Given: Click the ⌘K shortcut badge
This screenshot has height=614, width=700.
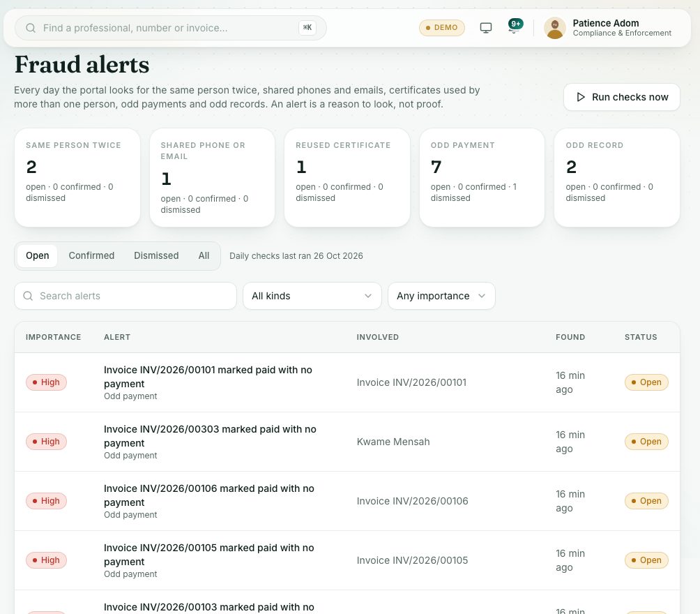Looking at the screenshot, I should (x=307, y=28).
